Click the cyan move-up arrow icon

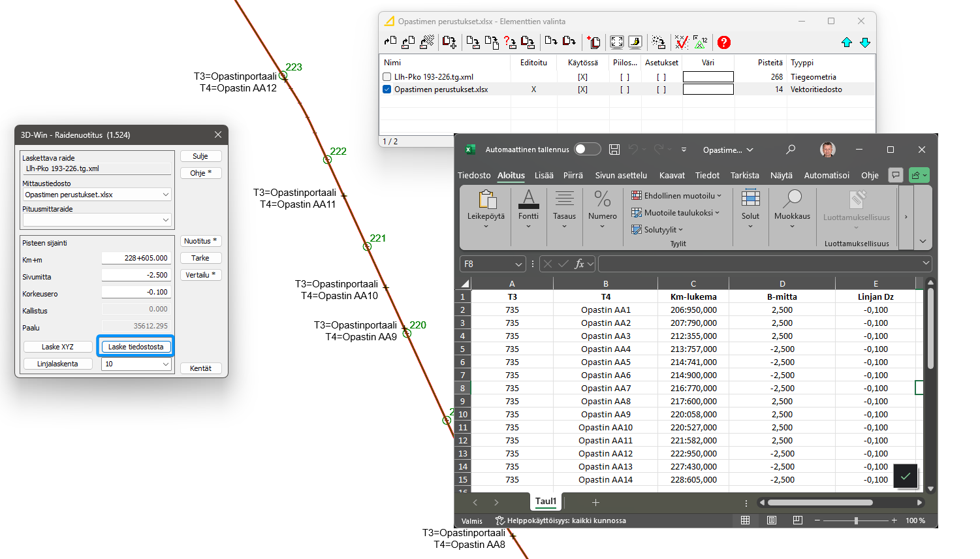847,42
